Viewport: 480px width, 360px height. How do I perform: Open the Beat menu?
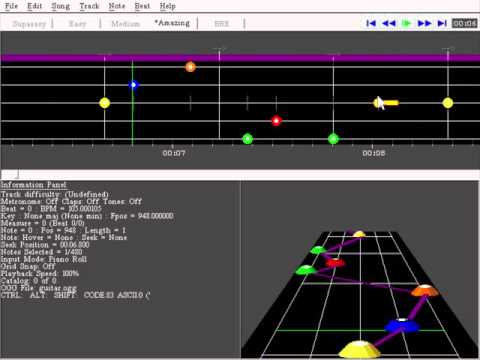coord(142,6)
